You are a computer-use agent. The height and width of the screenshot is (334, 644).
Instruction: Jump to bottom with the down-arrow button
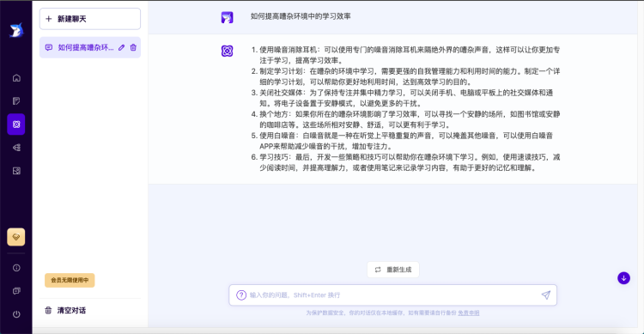623,278
